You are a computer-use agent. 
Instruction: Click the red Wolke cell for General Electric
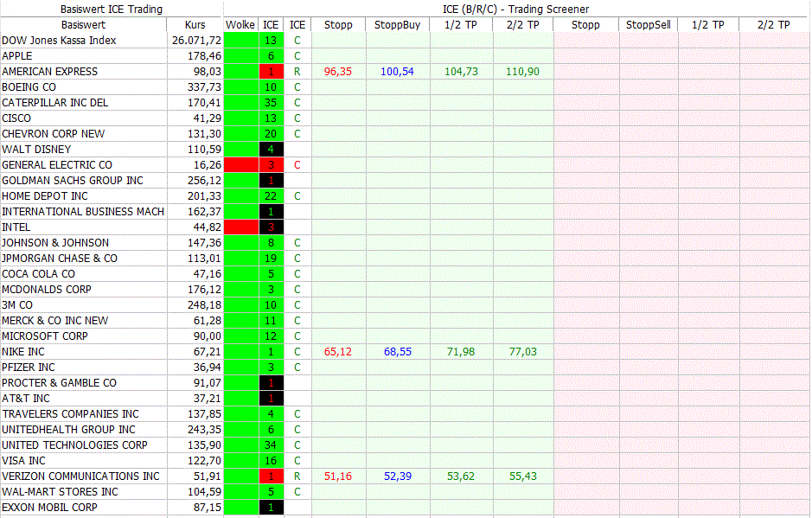(x=240, y=164)
